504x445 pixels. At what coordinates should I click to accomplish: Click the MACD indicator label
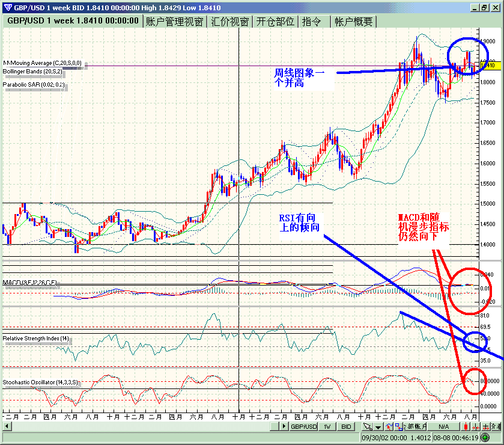point(30,283)
